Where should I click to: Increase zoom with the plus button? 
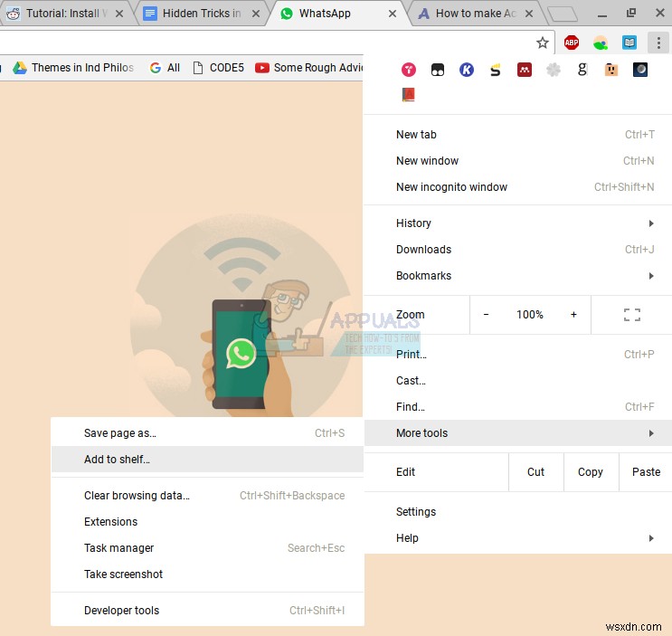click(573, 315)
